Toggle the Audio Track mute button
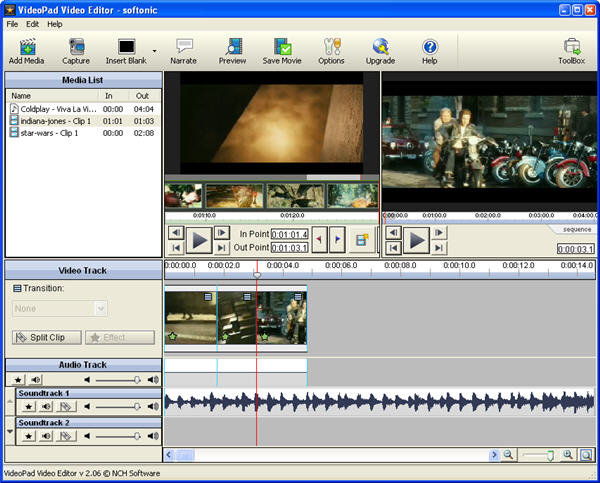 (x=35, y=380)
